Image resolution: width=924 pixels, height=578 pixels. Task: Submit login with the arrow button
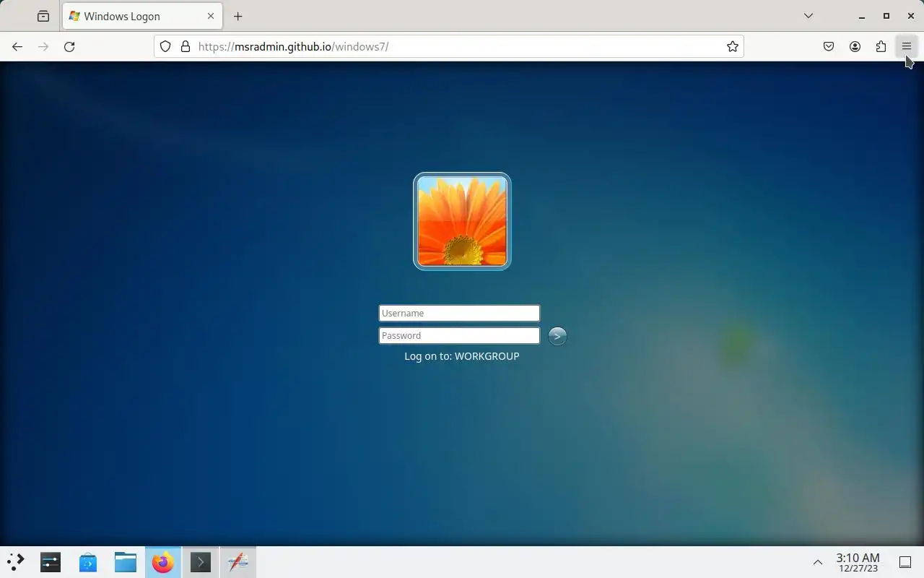click(x=557, y=336)
